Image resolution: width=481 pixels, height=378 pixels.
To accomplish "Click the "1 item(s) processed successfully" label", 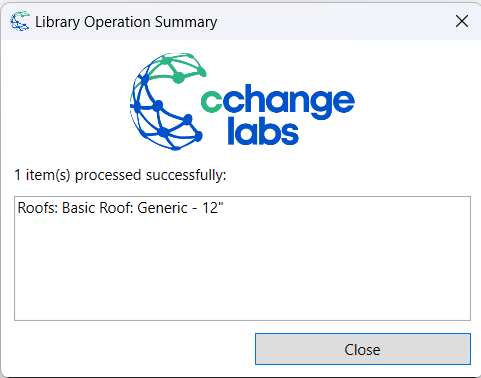I will (x=120, y=175).
